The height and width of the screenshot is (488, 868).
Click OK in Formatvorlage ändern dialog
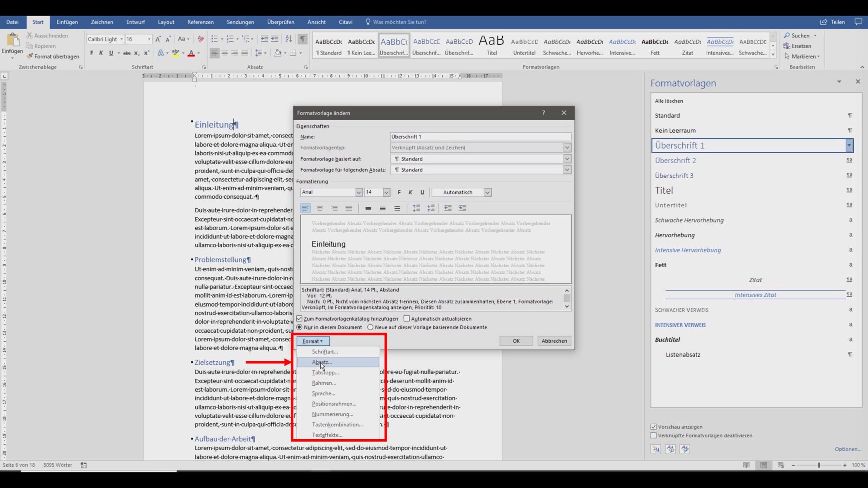(x=516, y=341)
